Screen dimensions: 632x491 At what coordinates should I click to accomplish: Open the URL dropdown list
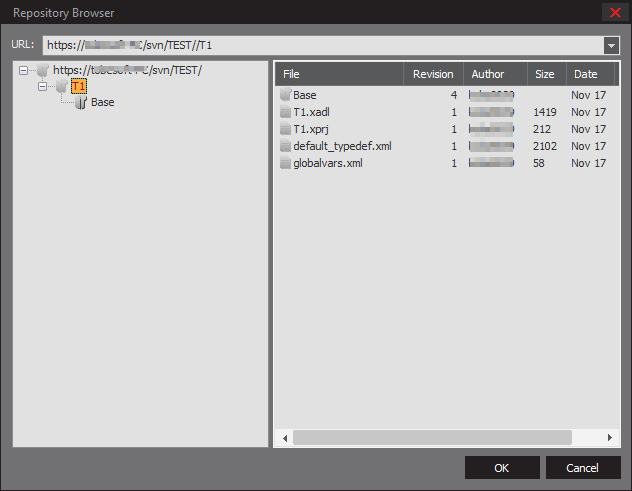pyautogui.click(x=611, y=45)
